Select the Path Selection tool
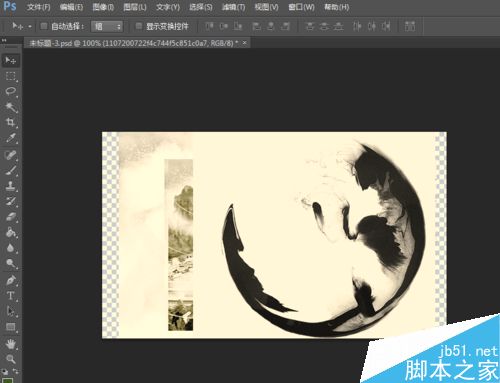The height and width of the screenshot is (383, 500). click(11, 311)
